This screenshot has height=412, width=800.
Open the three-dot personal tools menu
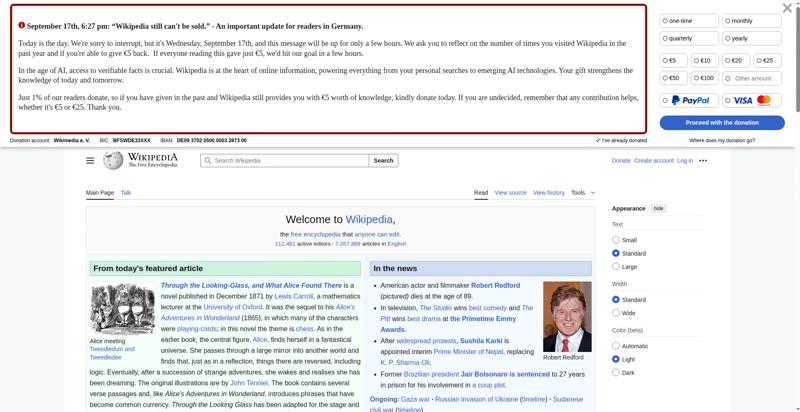click(703, 161)
